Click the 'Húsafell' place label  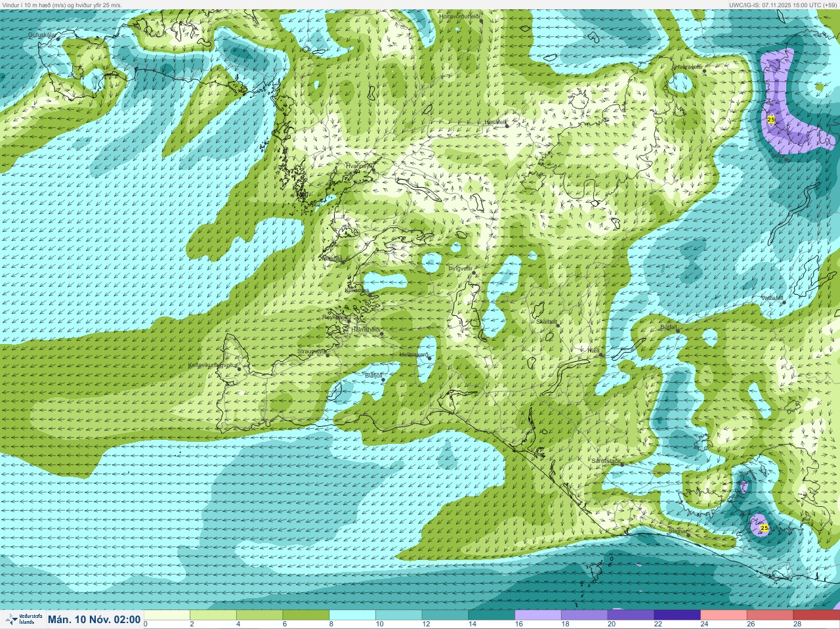click(495, 121)
